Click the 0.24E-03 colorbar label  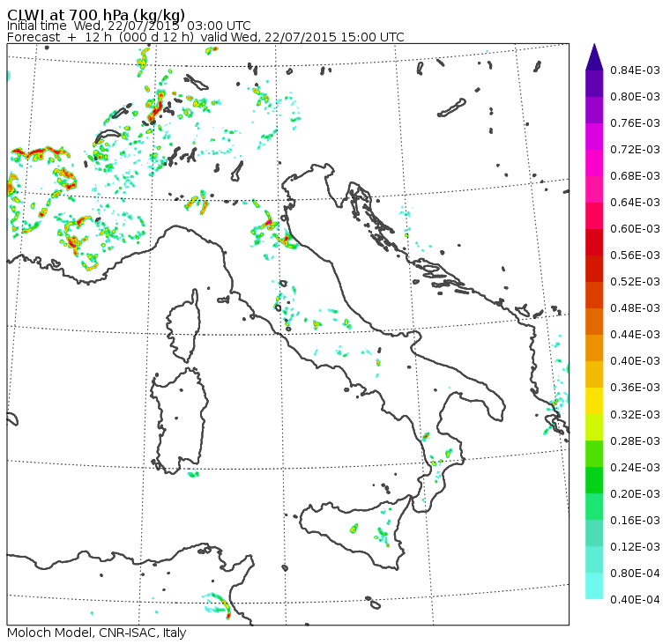[635, 468]
